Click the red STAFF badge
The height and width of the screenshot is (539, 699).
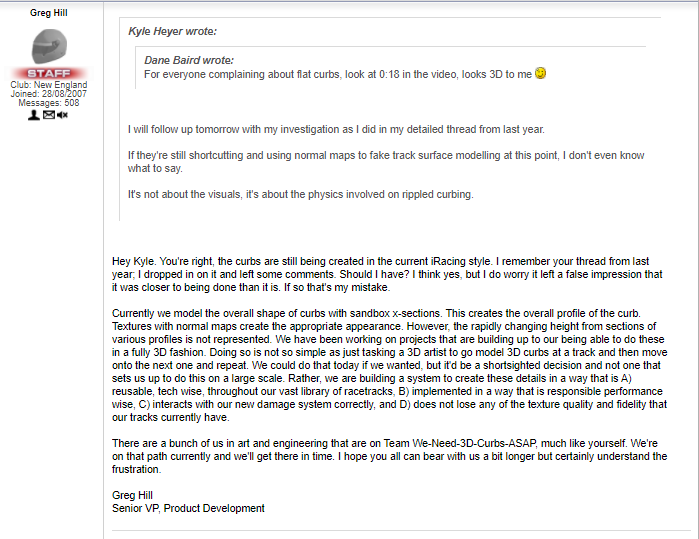coord(49,74)
